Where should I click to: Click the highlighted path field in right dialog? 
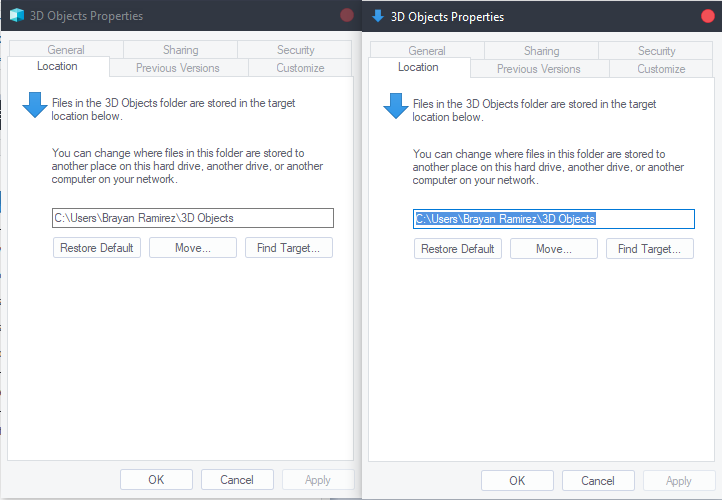click(x=553, y=218)
